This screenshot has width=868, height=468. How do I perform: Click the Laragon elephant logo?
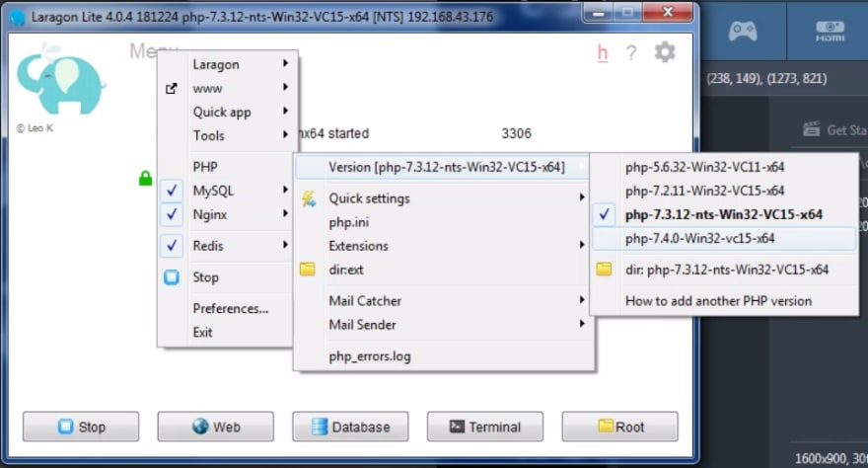60,79
